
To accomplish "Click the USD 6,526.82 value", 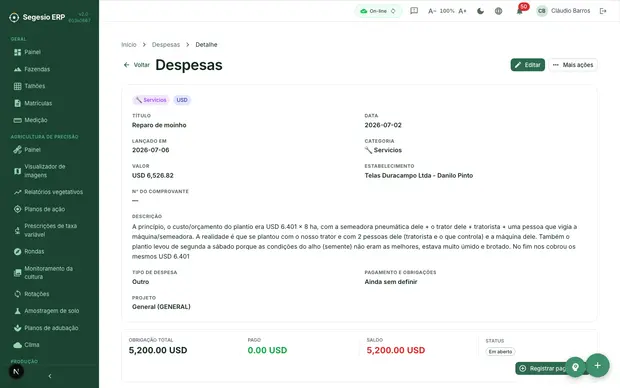I will [x=153, y=176].
